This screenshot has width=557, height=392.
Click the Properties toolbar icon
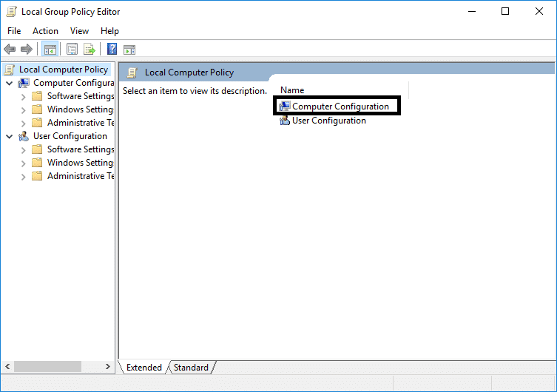(72, 50)
